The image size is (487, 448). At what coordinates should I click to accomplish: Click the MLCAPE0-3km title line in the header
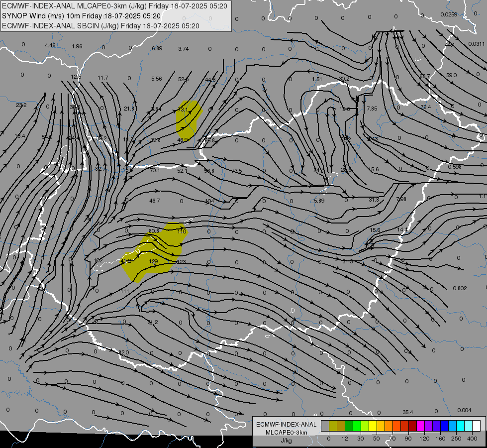pyautogui.click(x=114, y=6)
